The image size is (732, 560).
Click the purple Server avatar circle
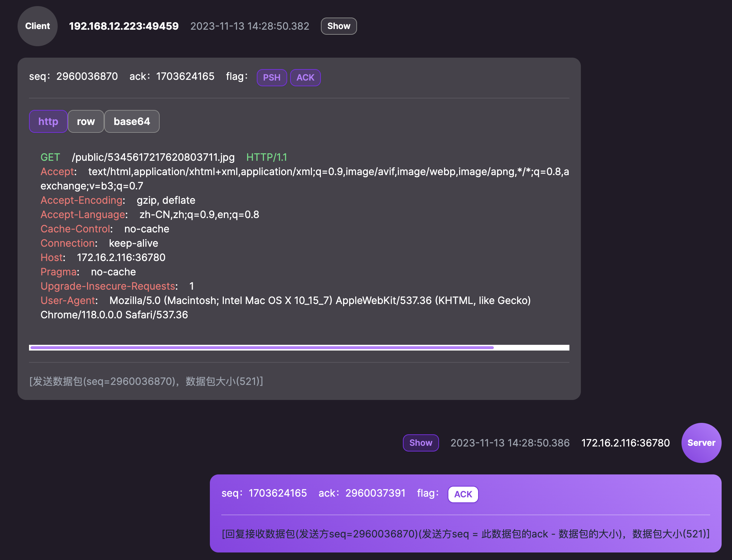pos(701,443)
